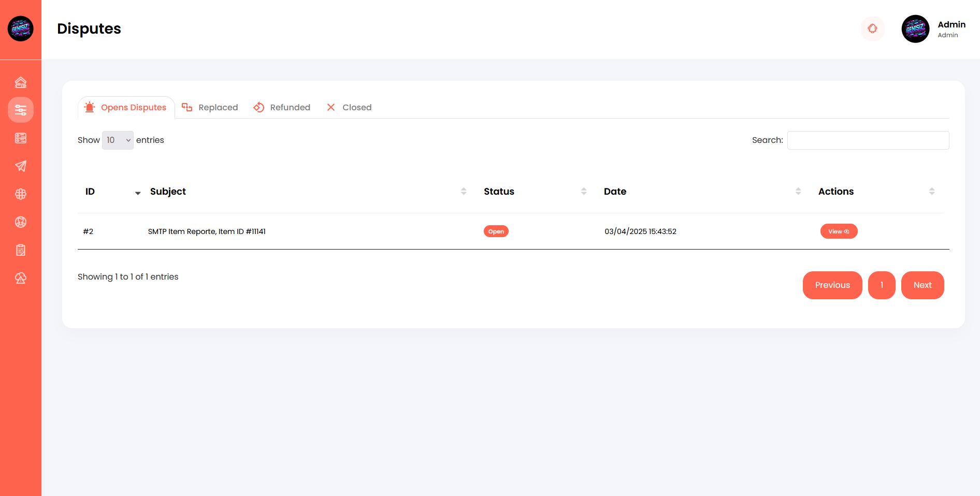980x496 pixels.
Task: Click the dispute ID "#2" cell
Action: (x=88, y=231)
